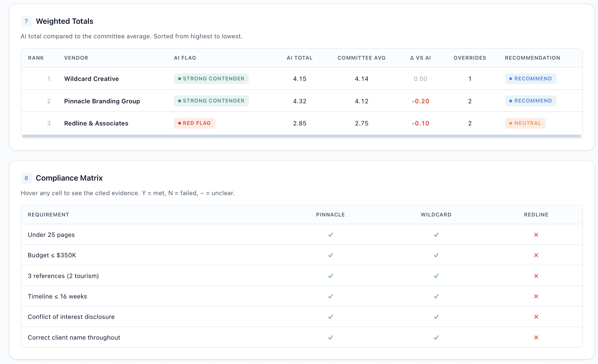Click Strong Contender flag for Wildcard Creative
The height and width of the screenshot is (364, 598).
(x=211, y=79)
